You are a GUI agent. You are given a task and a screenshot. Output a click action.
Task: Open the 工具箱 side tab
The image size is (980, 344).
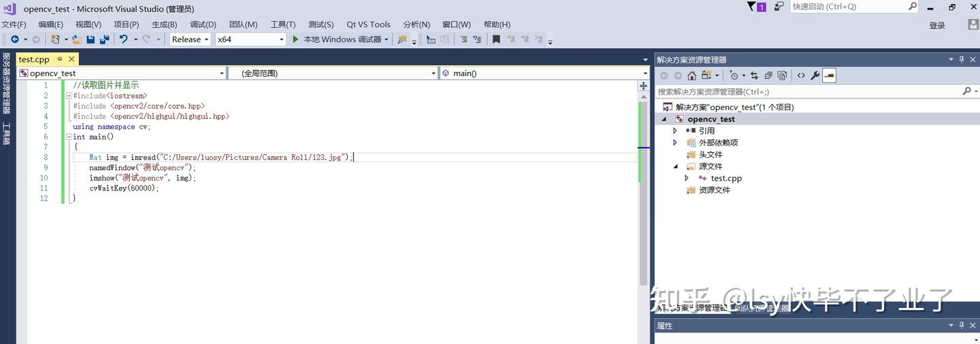6,134
